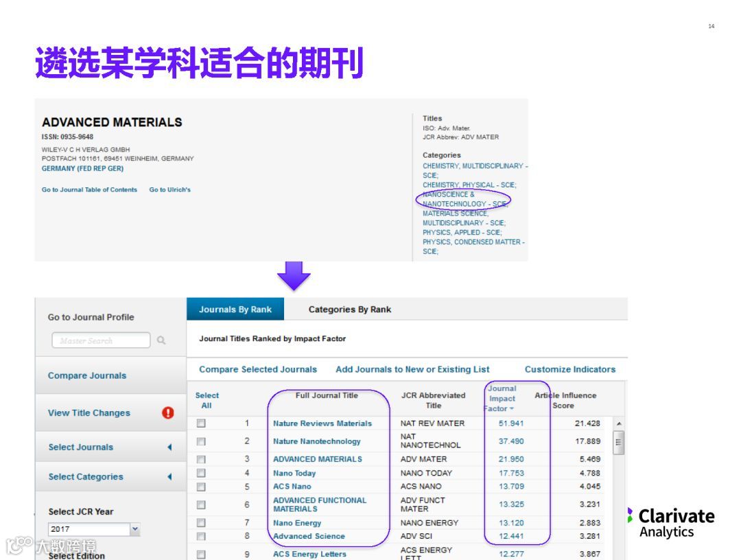This screenshot has width=741, height=560.
Task: Expand the Select Categories panel arrow
Action: (169, 477)
